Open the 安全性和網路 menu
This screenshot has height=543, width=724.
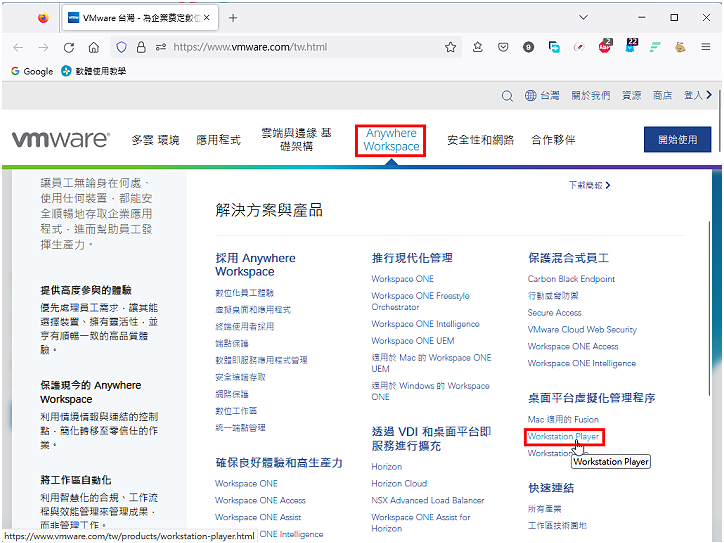(480, 140)
